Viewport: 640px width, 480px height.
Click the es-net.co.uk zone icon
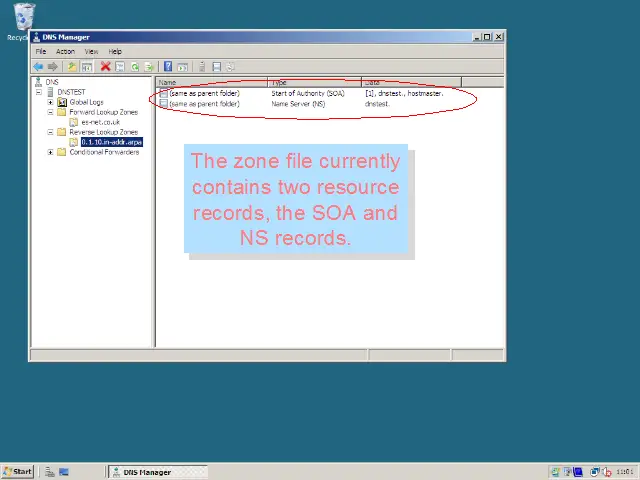(73, 122)
